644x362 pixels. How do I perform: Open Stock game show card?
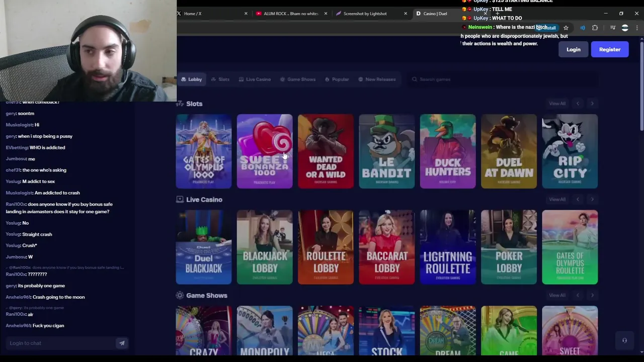(387, 331)
